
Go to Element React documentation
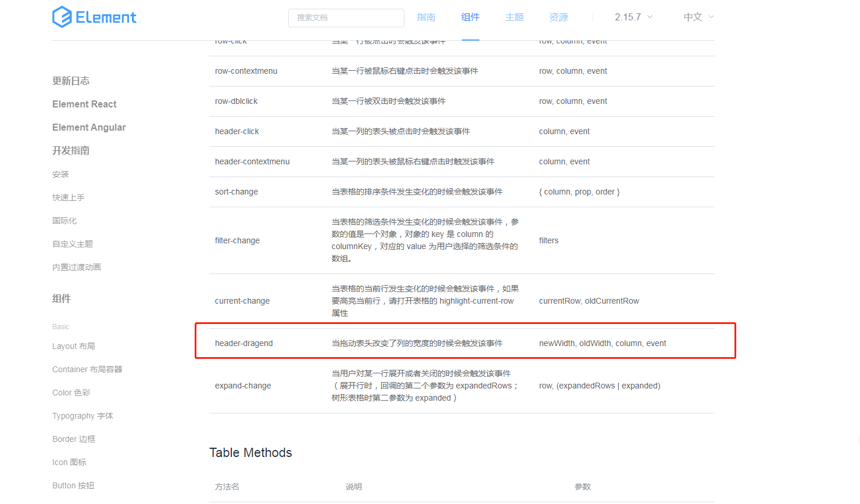click(84, 104)
